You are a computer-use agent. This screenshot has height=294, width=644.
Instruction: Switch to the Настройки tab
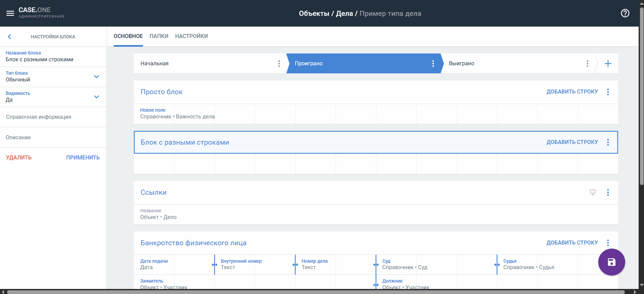point(191,36)
